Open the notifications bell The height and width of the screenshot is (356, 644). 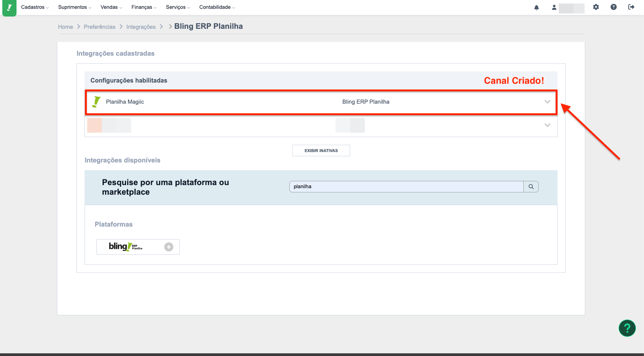pyautogui.click(x=536, y=7)
